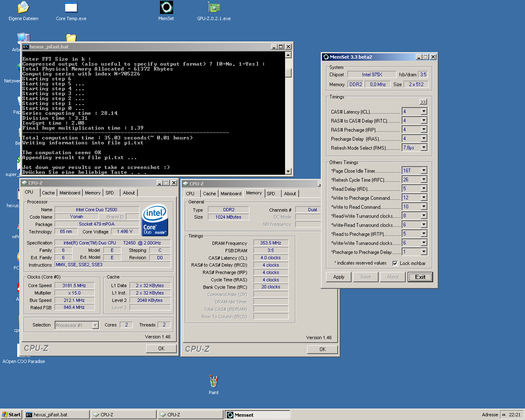
Task: Click OK in the right CPU-Z memory window
Action: (322, 349)
